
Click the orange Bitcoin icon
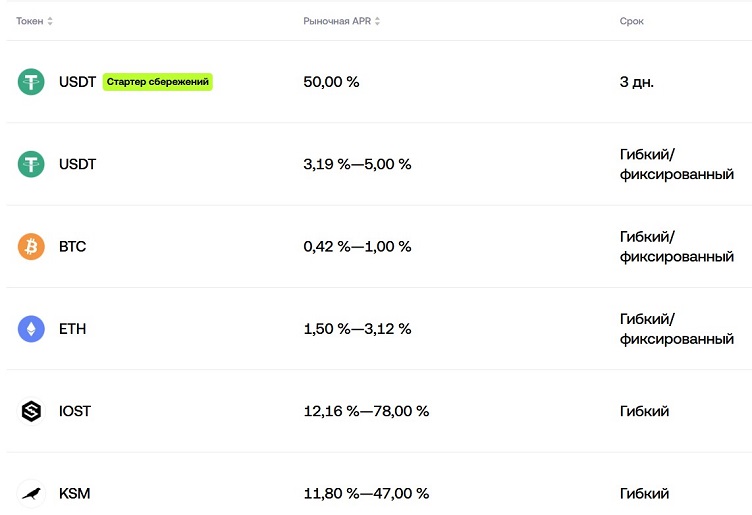coord(31,246)
